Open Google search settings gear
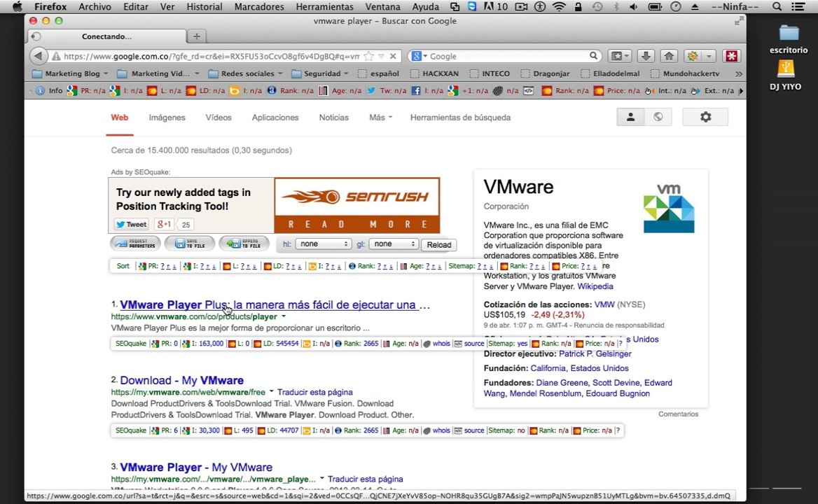The width and height of the screenshot is (818, 504). tap(705, 118)
